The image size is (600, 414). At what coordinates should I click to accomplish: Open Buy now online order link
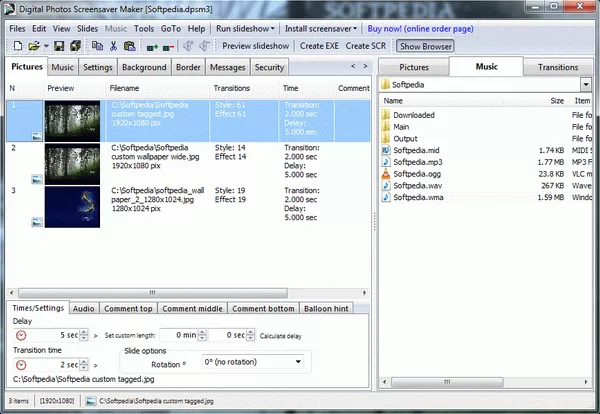(x=420, y=29)
